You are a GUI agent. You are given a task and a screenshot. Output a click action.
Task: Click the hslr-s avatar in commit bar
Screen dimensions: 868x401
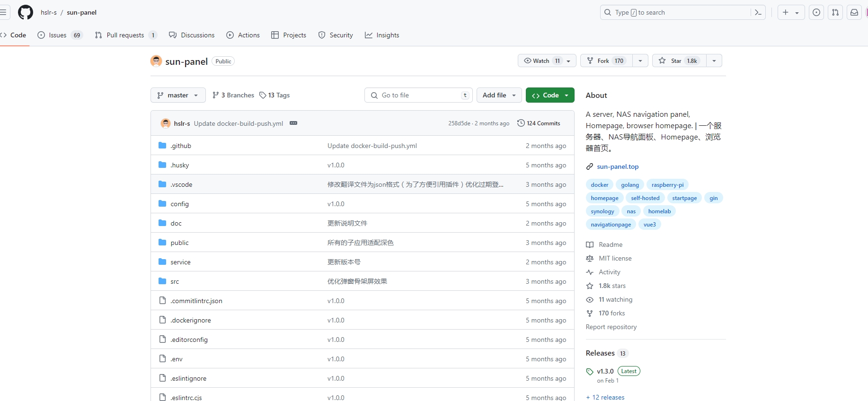point(166,123)
